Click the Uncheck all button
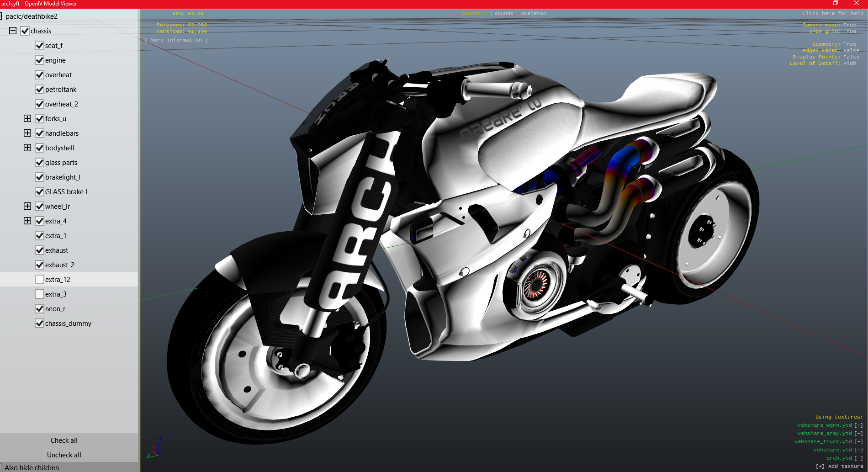The height and width of the screenshot is (472, 868). pos(64,455)
